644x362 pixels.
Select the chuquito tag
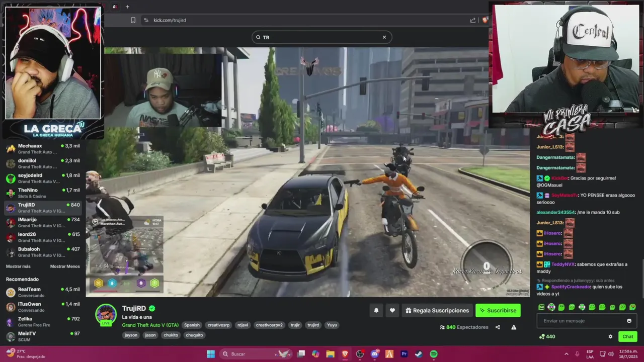(194, 335)
